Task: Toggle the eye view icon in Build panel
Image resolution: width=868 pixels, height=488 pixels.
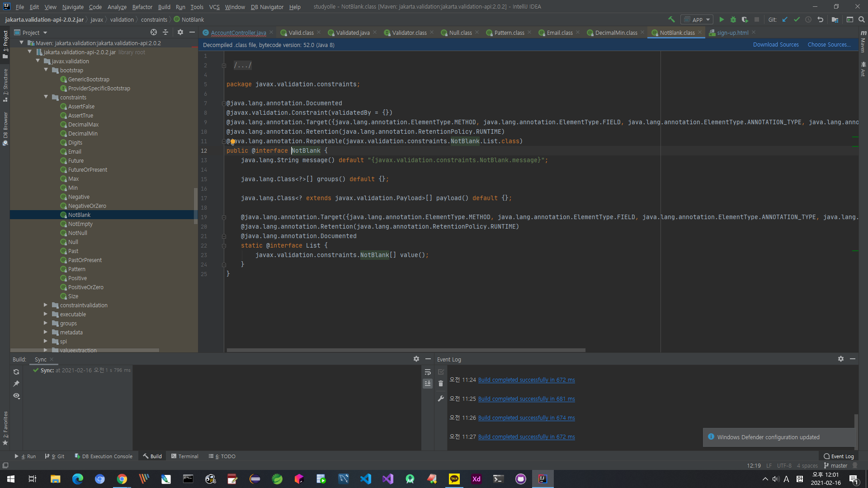Action: pyautogui.click(x=16, y=396)
